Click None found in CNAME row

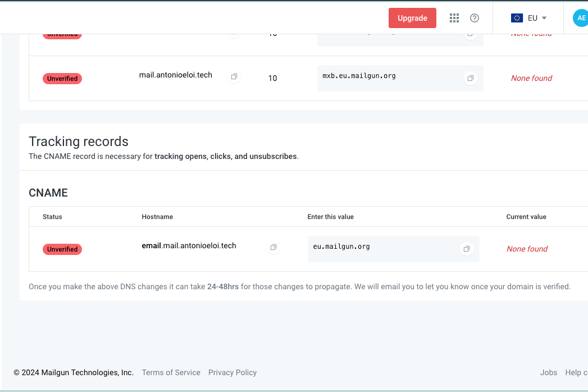[x=527, y=249]
